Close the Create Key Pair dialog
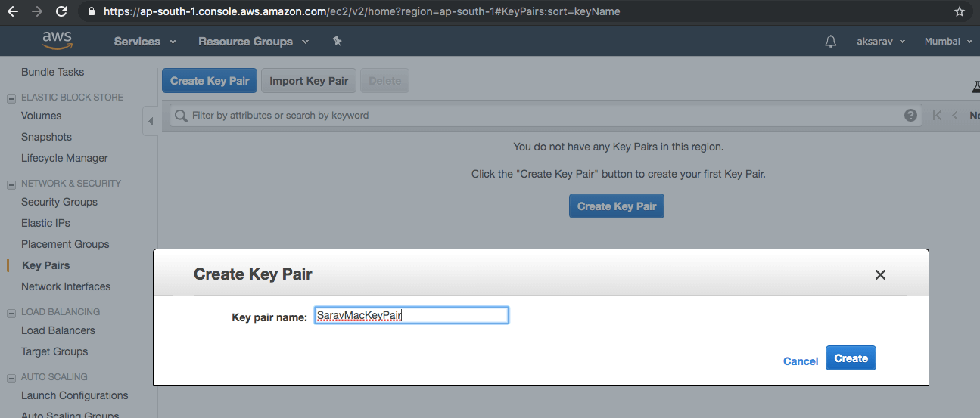Image resolution: width=980 pixels, height=418 pixels. point(880,275)
